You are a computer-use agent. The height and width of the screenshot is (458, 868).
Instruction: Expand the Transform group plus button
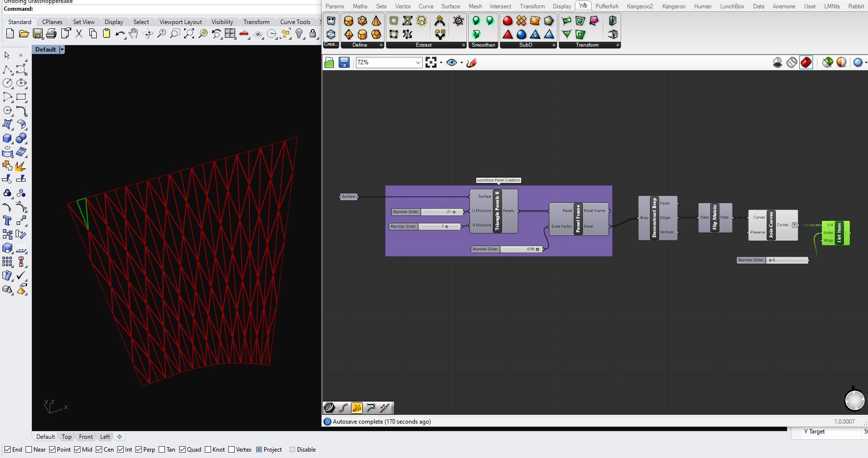pyautogui.click(x=618, y=45)
